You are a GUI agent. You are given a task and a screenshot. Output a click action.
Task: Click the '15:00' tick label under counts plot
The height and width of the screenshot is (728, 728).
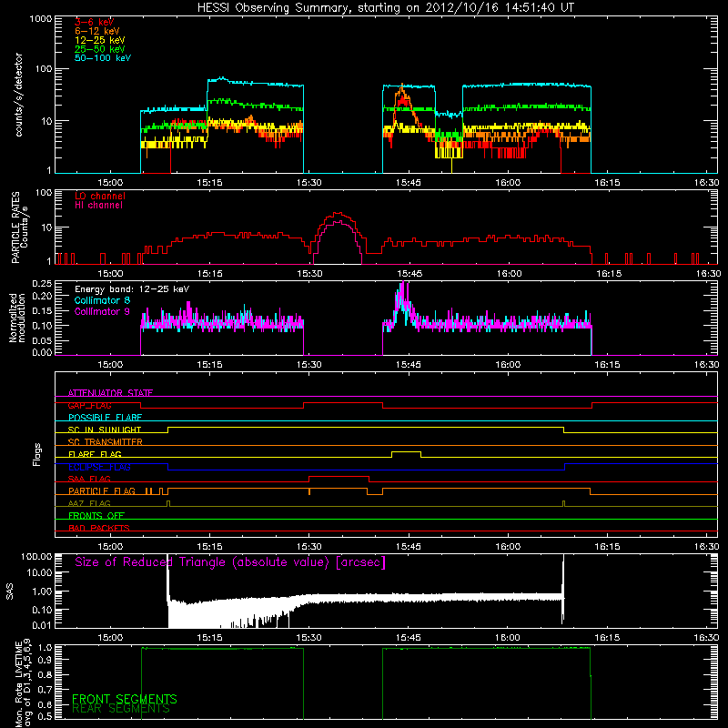110,183
